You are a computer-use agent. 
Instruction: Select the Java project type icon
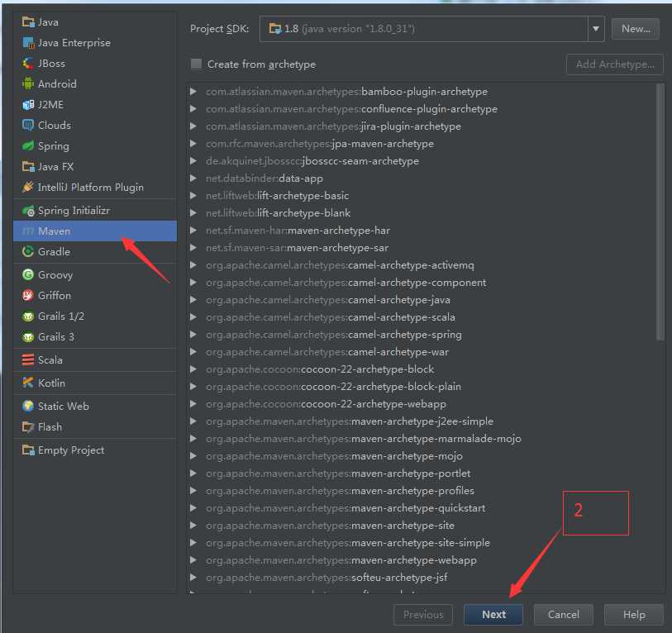click(28, 21)
